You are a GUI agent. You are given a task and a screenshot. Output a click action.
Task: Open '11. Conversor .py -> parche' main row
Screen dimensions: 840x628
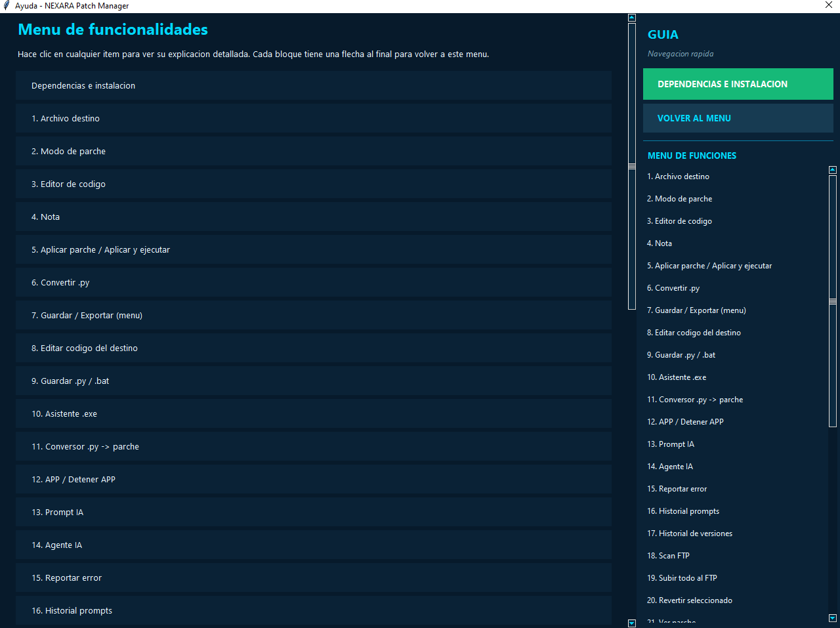(314, 446)
